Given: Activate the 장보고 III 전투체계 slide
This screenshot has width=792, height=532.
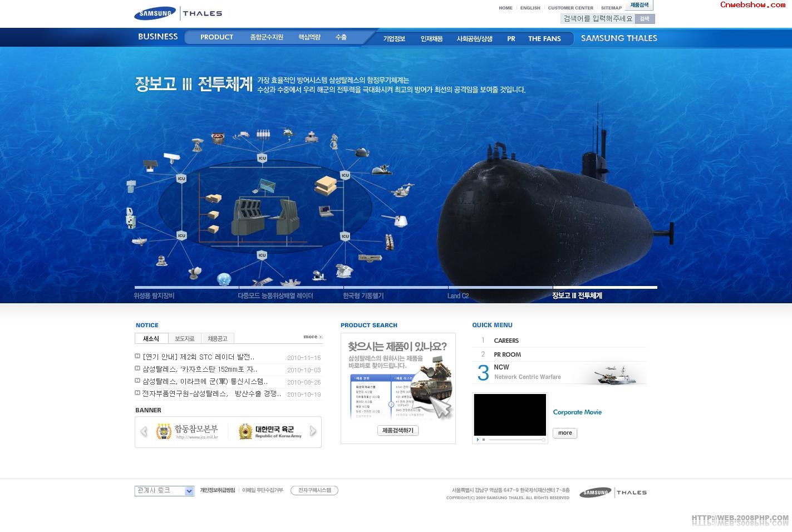Looking at the screenshot, I should click(579, 295).
